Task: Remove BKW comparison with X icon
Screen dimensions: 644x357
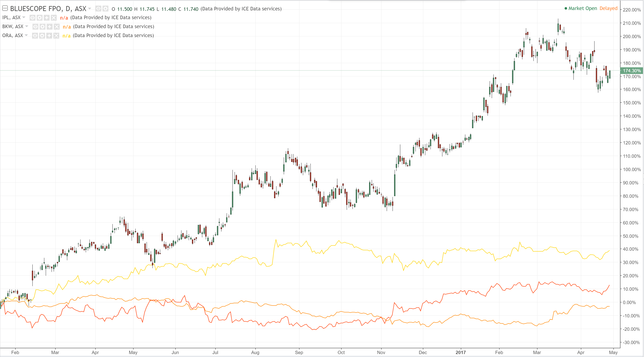Action: pyautogui.click(x=56, y=27)
